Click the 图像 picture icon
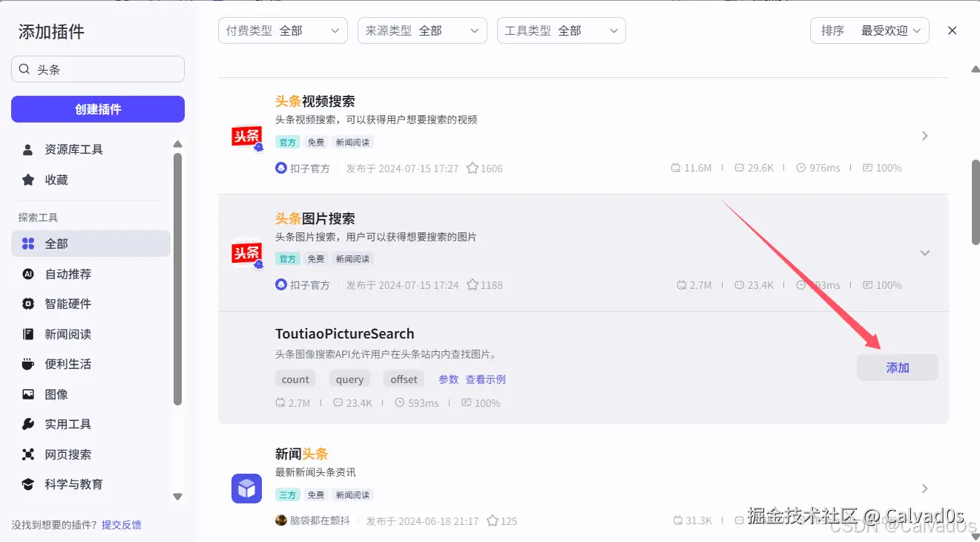 point(28,394)
